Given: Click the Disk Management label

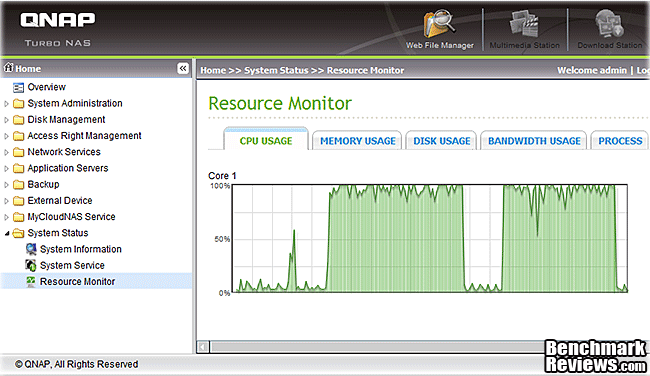Looking at the screenshot, I should pos(66,120).
